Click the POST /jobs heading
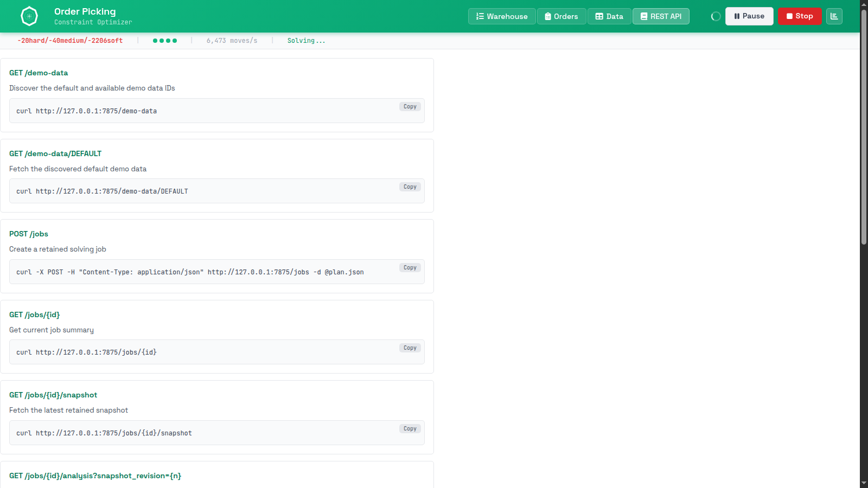The height and width of the screenshot is (488, 868). click(29, 234)
